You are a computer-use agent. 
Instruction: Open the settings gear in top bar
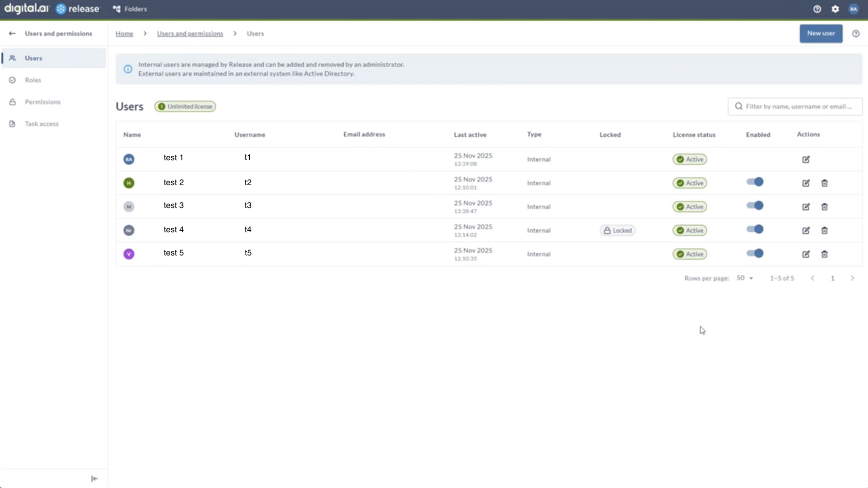(835, 9)
